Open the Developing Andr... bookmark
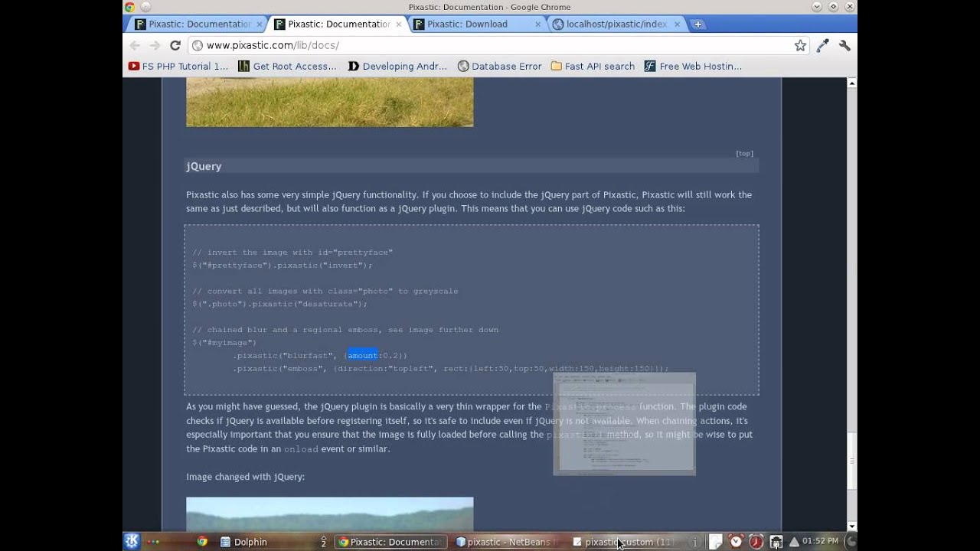 point(397,67)
